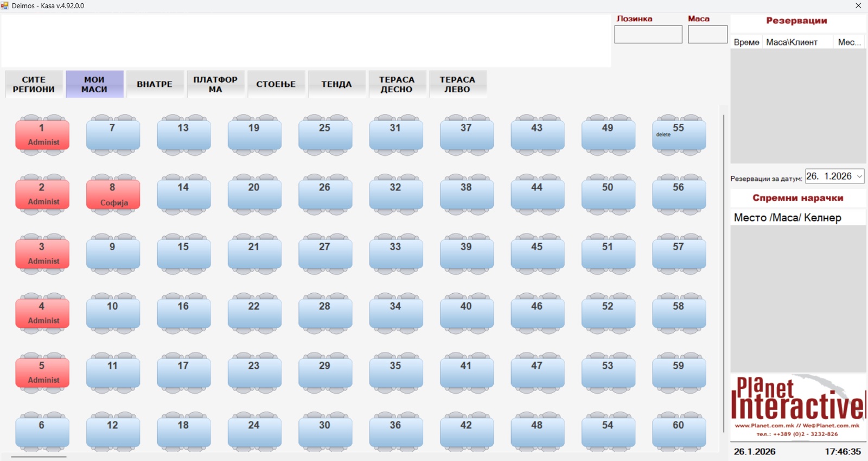Click the Лозинка password field
The image size is (868, 461).
click(648, 35)
